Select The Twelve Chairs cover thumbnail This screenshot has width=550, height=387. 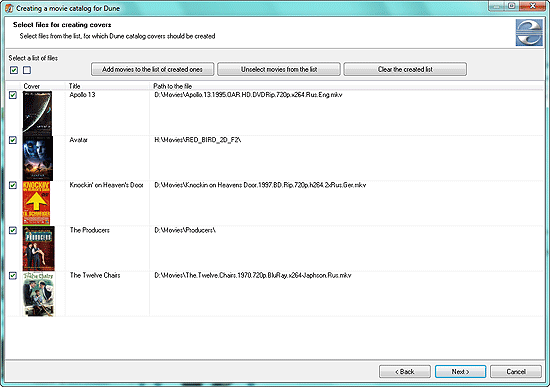click(39, 294)
